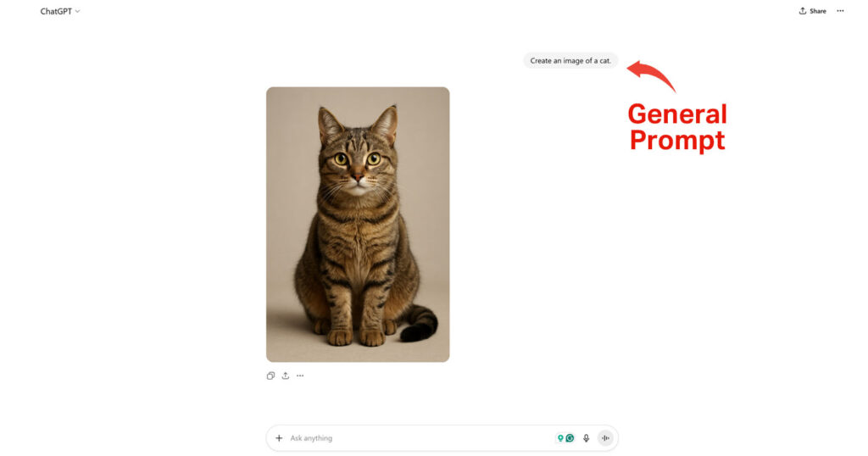Click the plus icon to attach files
The height and width of the screenshot is (456, 868).
[279, 438]
